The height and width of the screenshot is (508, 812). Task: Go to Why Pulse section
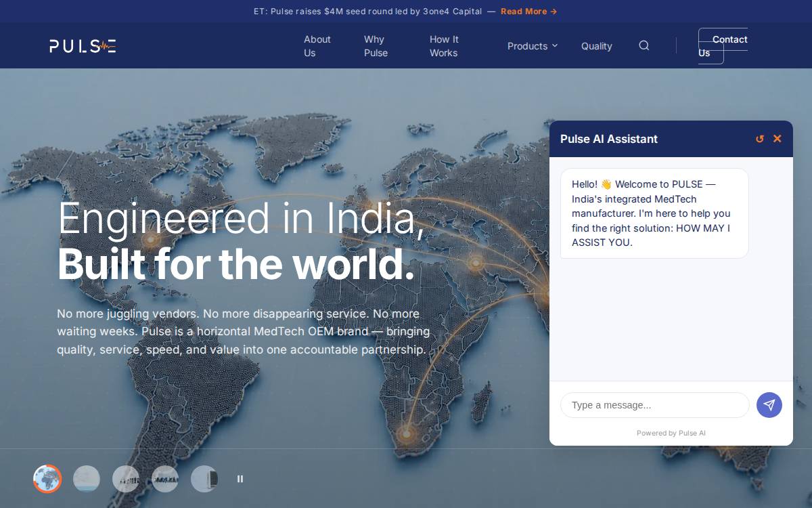[x=376, y=46]
